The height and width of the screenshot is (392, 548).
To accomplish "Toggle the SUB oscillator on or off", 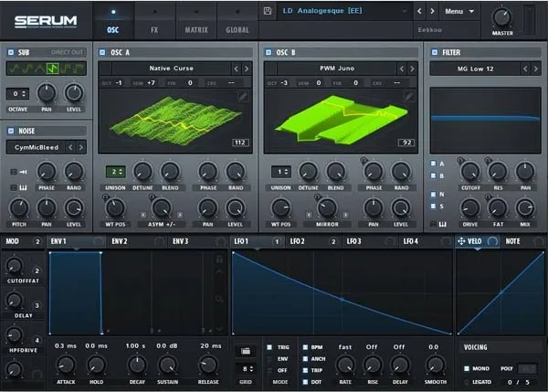I will tap(11, 52).
